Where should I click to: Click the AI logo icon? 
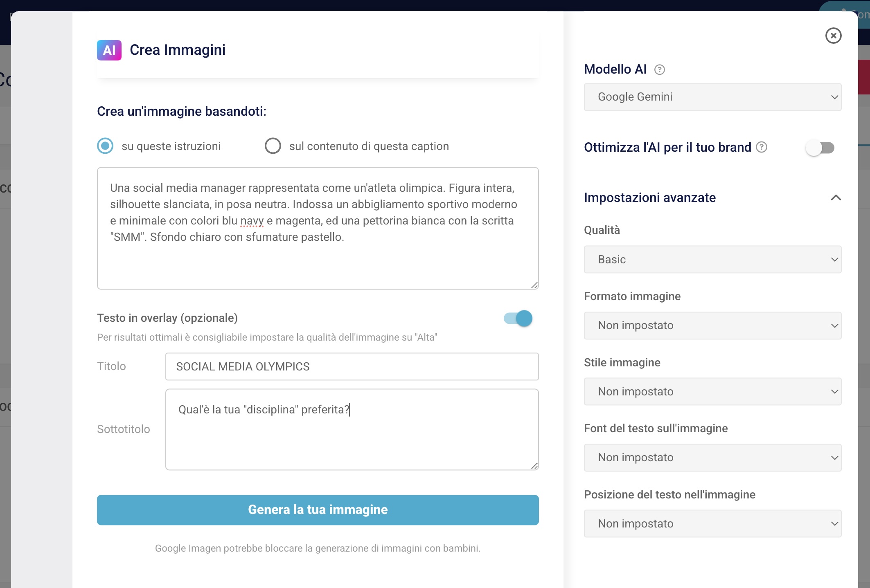click(x=109, y=50)
